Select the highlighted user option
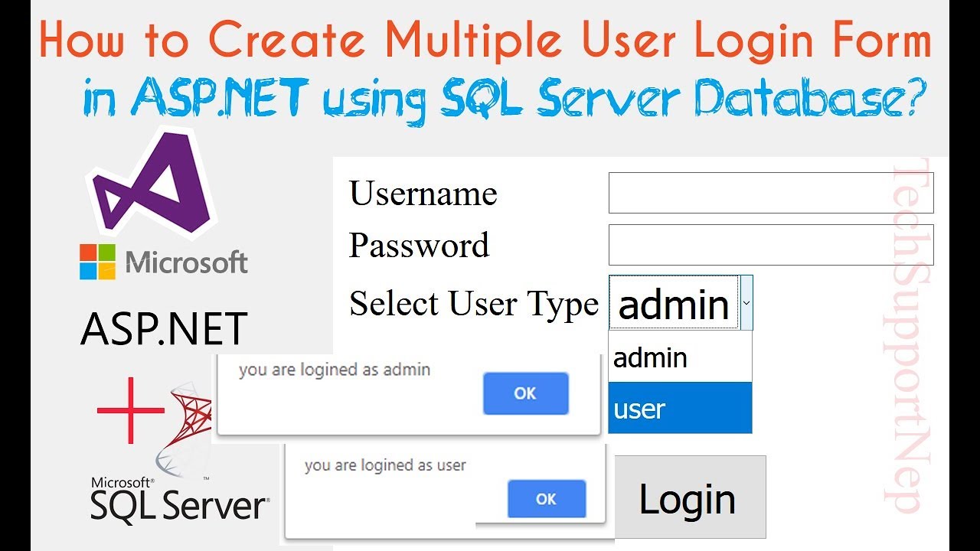 click(680, 409)
